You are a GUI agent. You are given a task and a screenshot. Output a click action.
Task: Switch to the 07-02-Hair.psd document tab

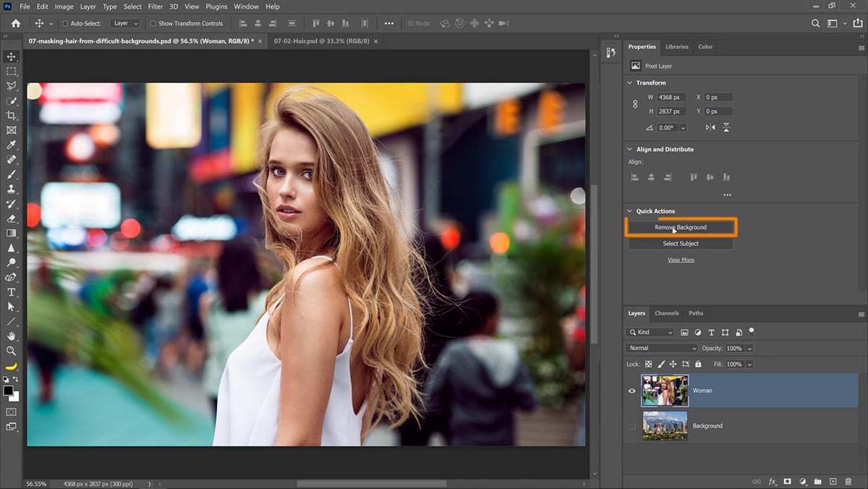(x=321, y=41)
